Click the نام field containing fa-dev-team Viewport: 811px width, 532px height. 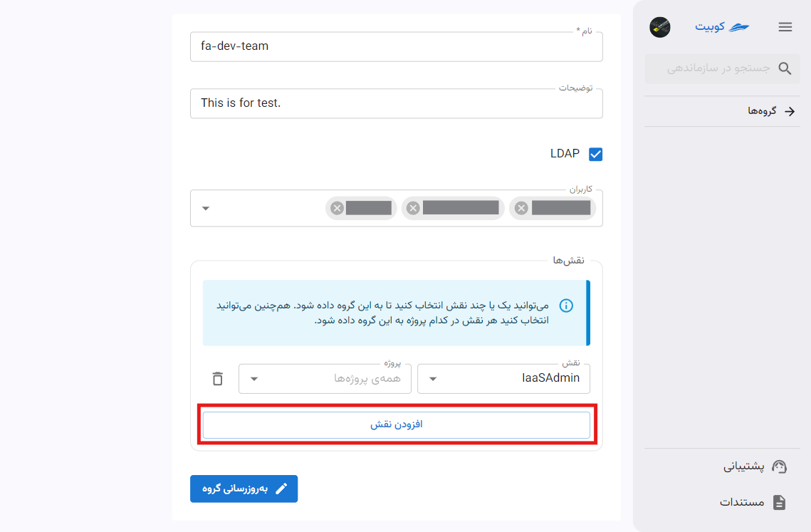396,46
